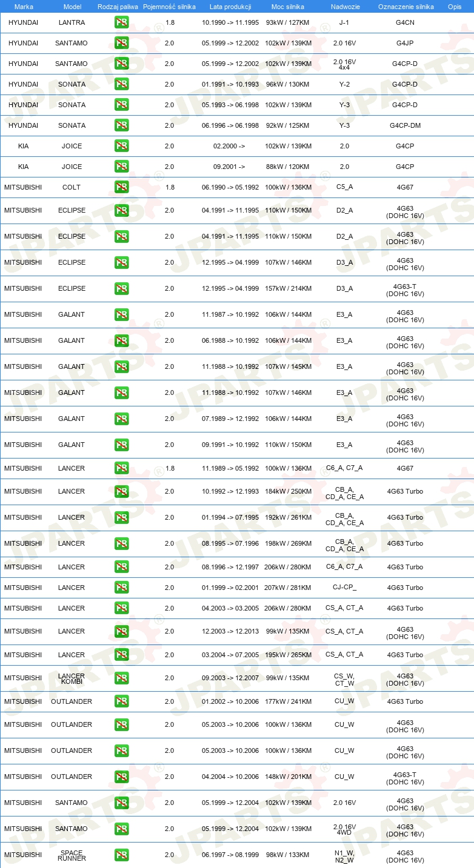
Task: Click the Nadwozie column header
Action: click(x=344, y=6)
